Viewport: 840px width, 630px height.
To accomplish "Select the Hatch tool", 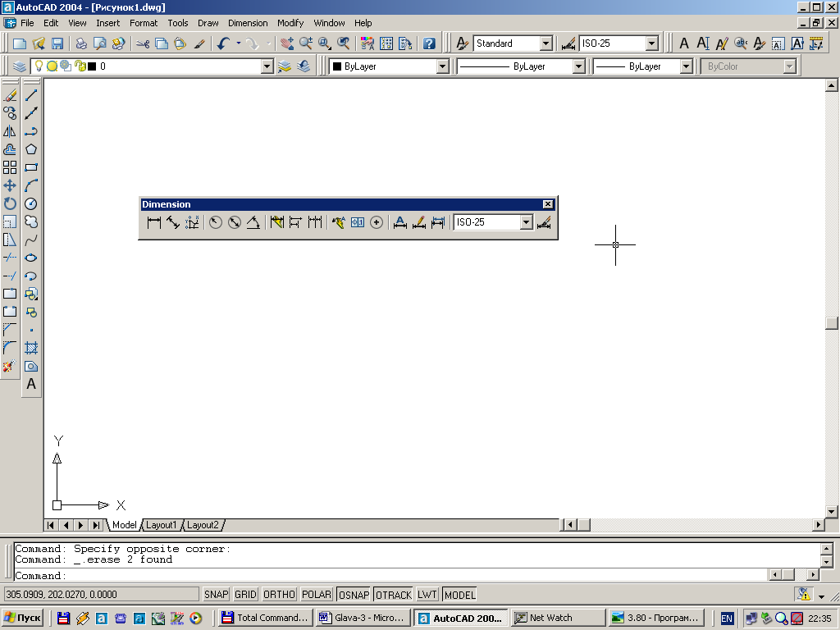I will pyautogui.click(x=31, y=348).
